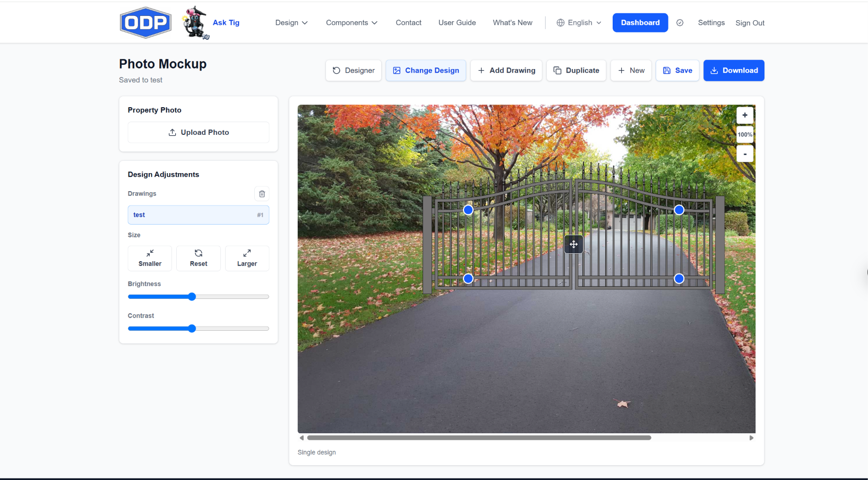Click the top-right blue corner handle

[x=679, y=210]
